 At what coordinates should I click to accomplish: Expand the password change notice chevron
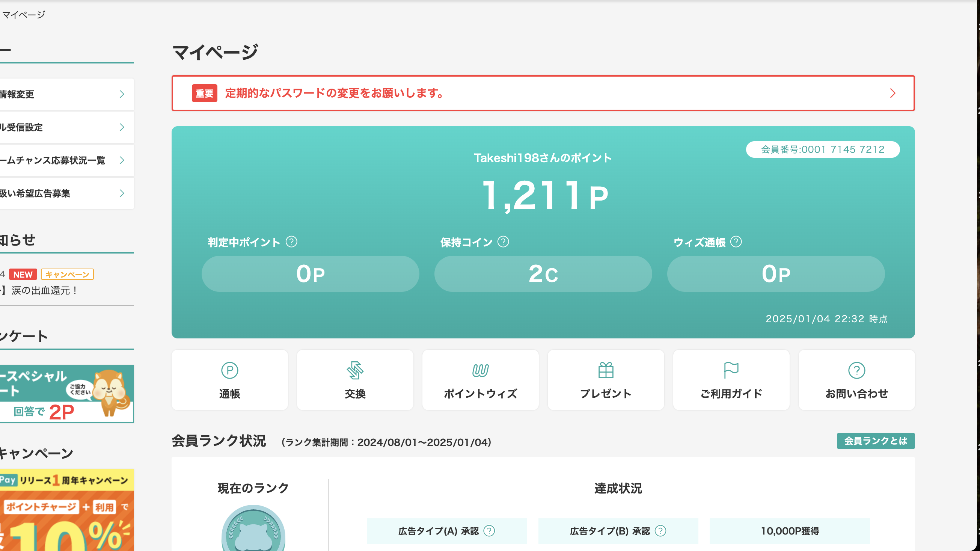pos(893,93)
